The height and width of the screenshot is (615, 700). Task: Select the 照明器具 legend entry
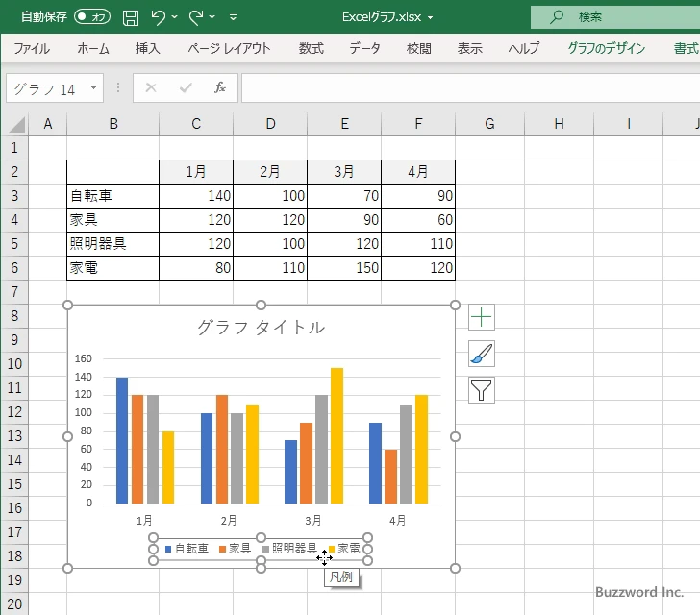[290, 549]
